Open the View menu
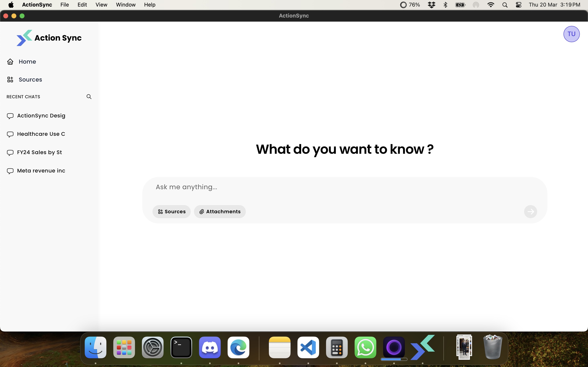Image resolution: width=588 pixels, height=367 pixels. point(101,5)
